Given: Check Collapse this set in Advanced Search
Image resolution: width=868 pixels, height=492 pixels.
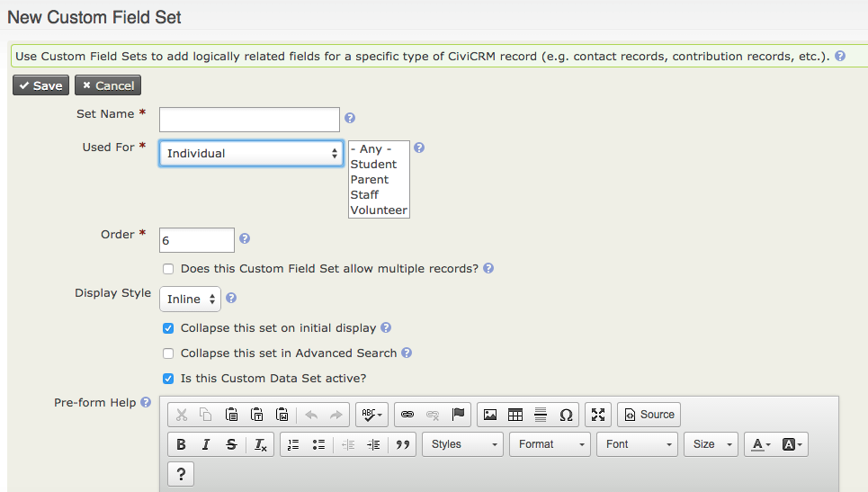Looking at the screenshot, I should coord(168,353).
